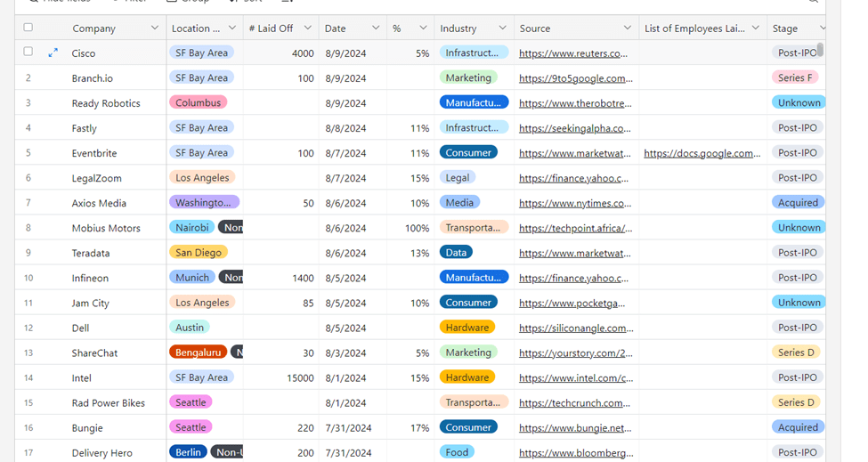
Task: Click Dell's Hardware industry tag
Action: click(x=467, y=327)
